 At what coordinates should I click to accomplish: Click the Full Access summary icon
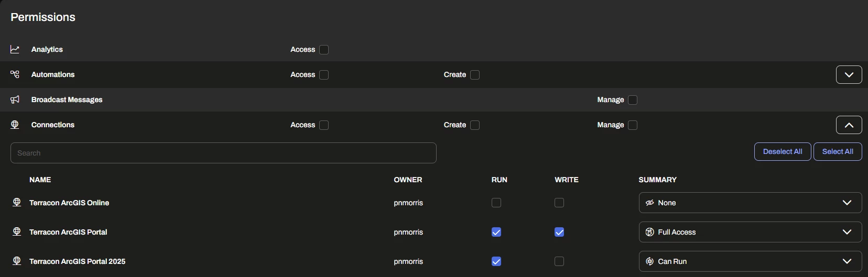coord(649,232)
